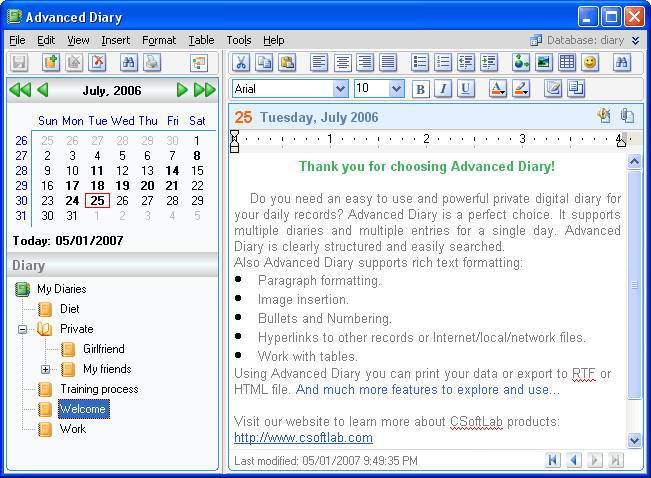Open the www.csoftlab.com hyperlink
This screenshot has width=651, height=478.
pos(303,438)
